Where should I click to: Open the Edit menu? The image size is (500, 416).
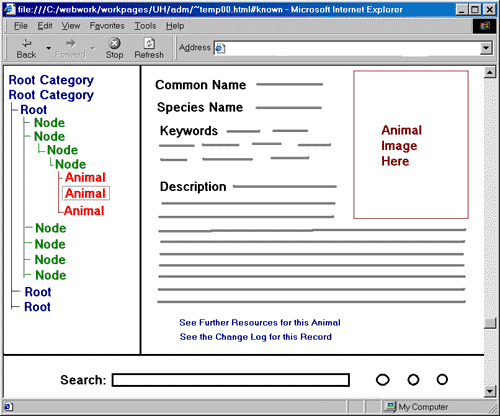[45, 26]
